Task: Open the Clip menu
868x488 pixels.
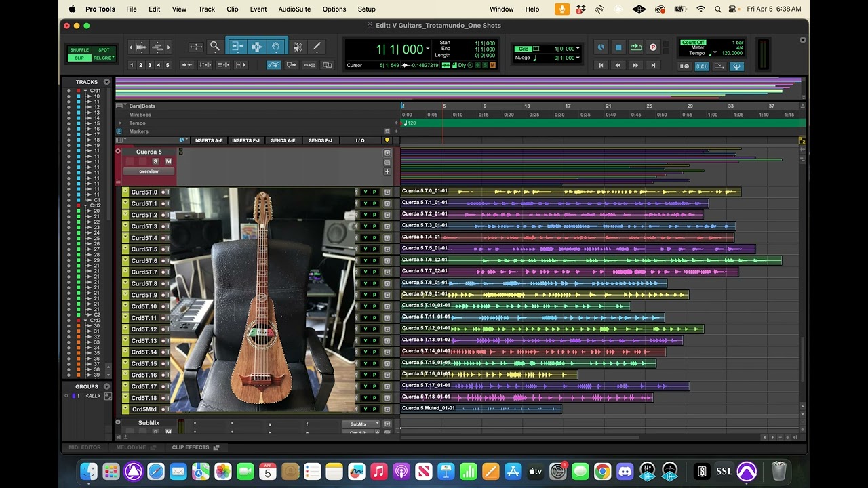Action: [233, 9]
